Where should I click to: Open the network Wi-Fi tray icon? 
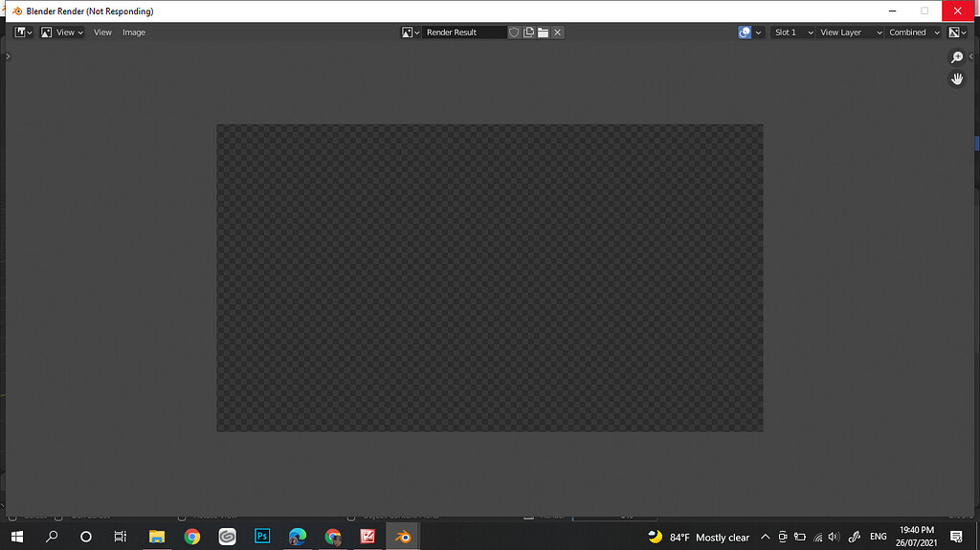coord(817,537)
